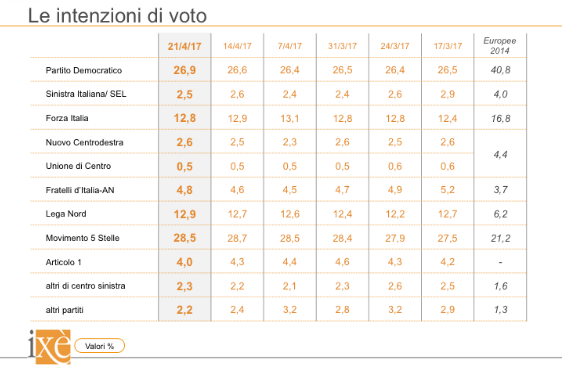Click the Fratelli d'Italia-AN row label
Screen dimensions: 562x367
(80, 190)
